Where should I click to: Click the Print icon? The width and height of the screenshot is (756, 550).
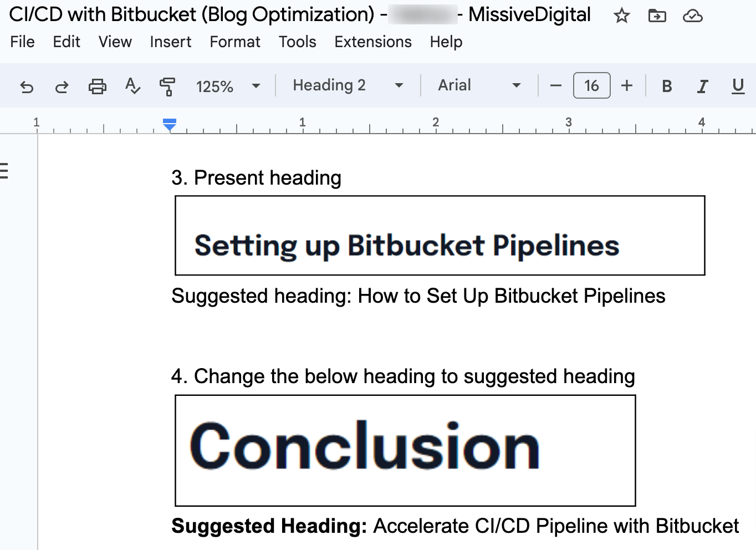(x=97, y=86)
